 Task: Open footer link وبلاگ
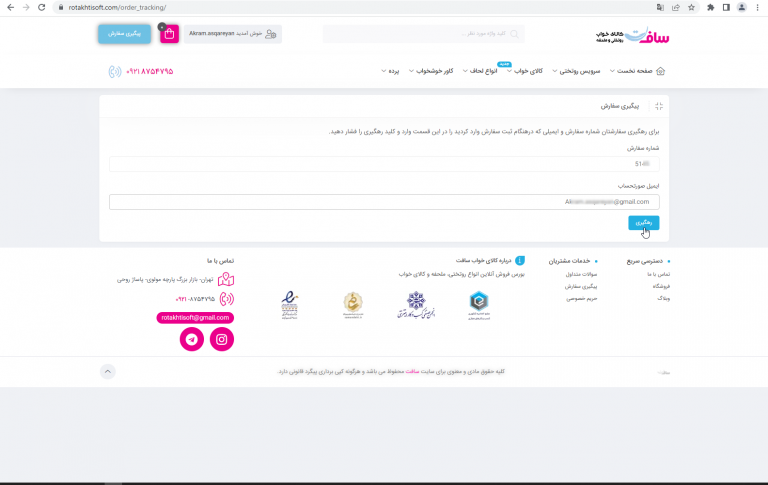(x=664, y=298)
